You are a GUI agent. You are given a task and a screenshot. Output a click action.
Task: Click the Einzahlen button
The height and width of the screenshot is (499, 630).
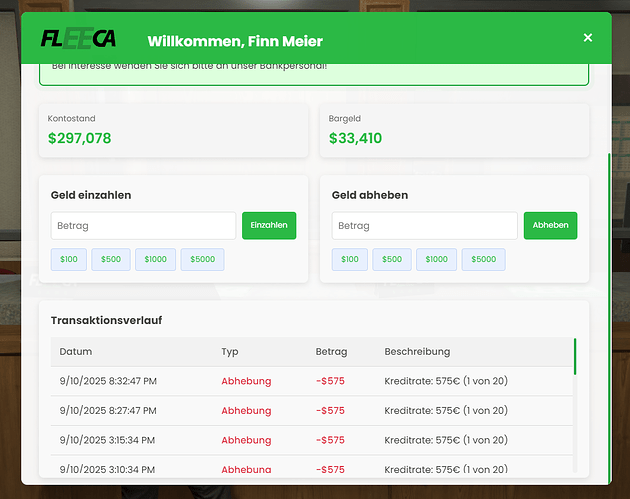tap(269, 225)
